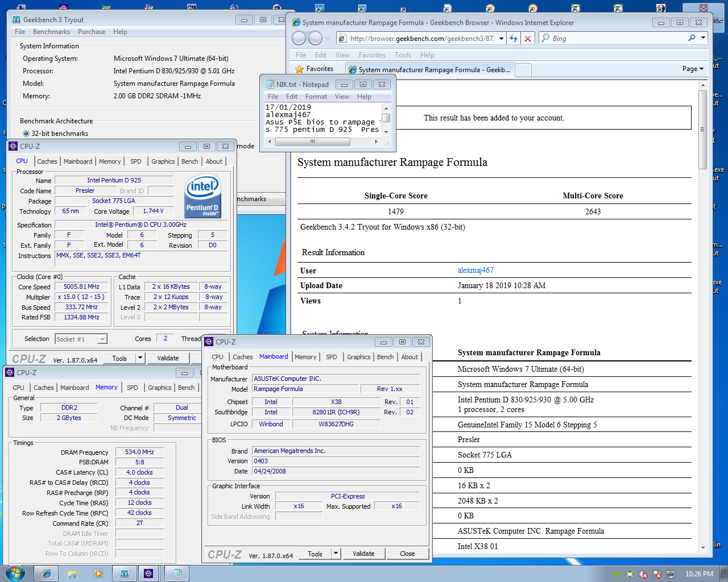Click the Core Speed value 5005.81 MHz

tap(81, 286)
